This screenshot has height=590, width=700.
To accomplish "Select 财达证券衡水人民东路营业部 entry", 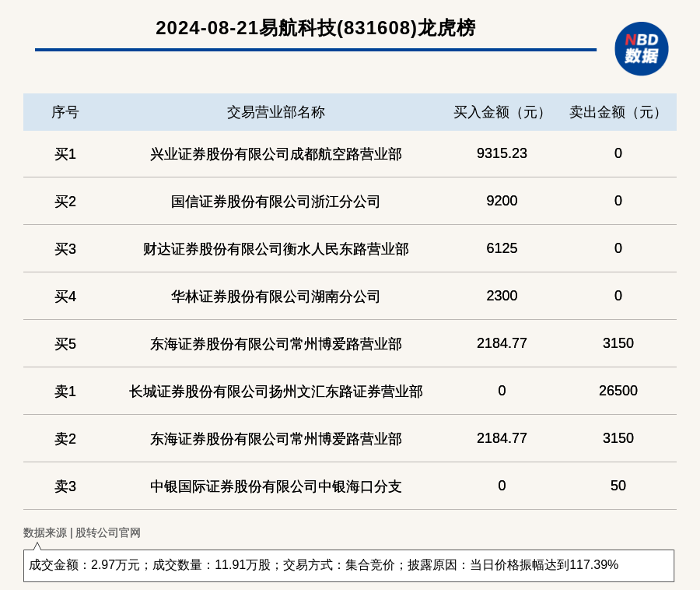I will (x=275, y=249).
